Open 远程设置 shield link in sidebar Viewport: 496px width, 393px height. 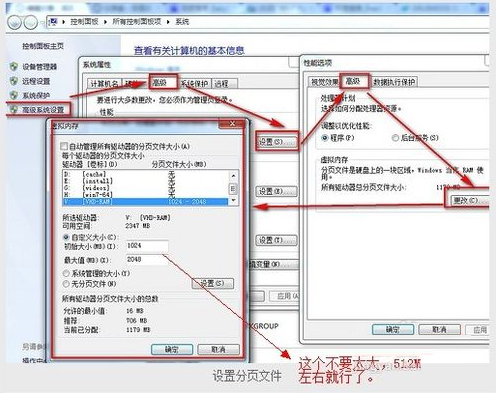[x=30, y=81]
